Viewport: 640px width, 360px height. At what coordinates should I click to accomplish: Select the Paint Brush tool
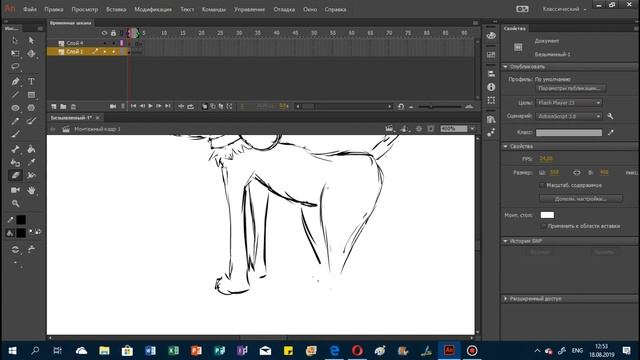[x=31, y=121]
